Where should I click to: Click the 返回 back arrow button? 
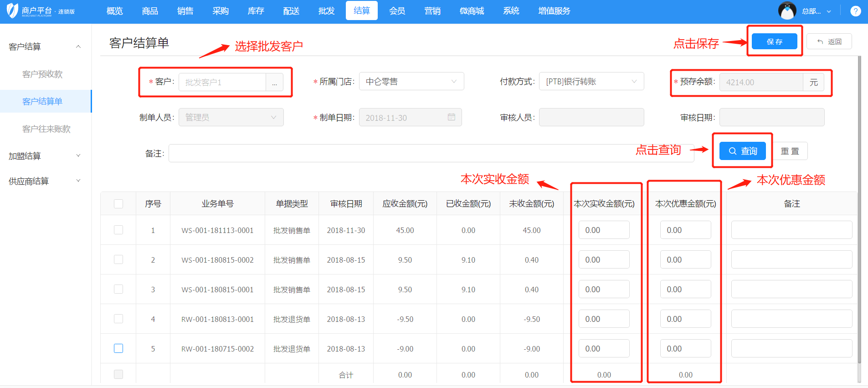tap(829, 41)
